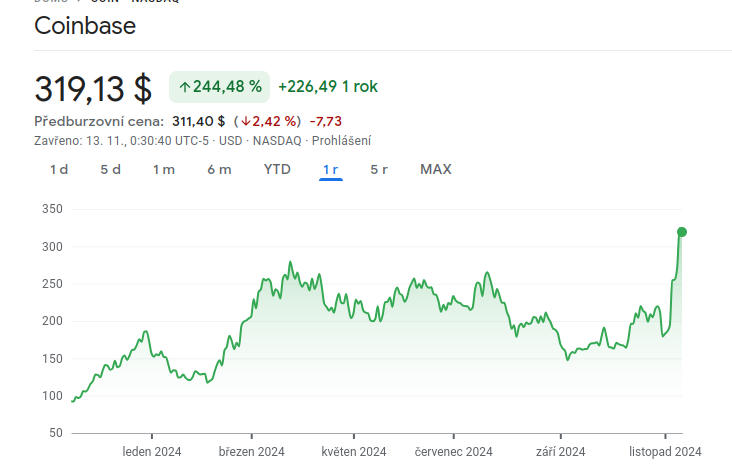Screen dimensions: 732x467
Task: Click the green 244,48 % change badge
Action: 220,87
